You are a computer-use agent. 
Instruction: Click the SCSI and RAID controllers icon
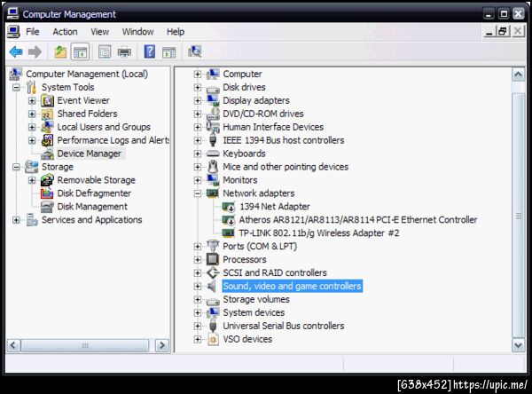[x=213, y=272]
